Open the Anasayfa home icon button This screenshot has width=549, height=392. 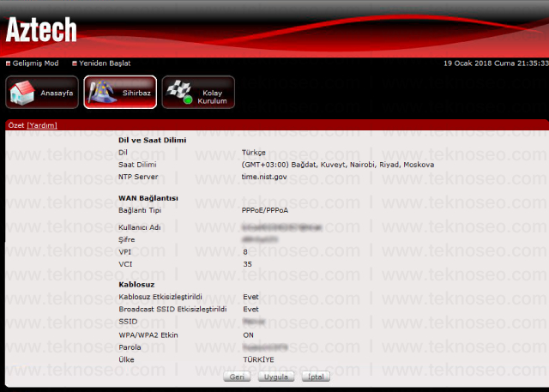coord(42,93)
